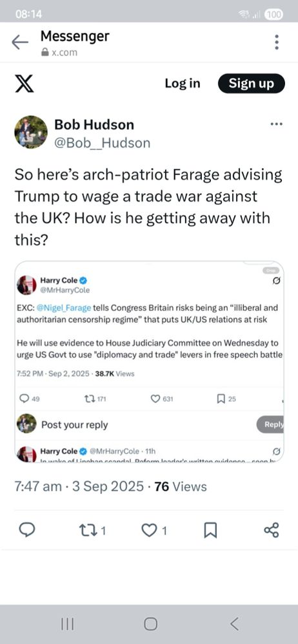Tap the reply speech bubble icon
298x644 pixels.
click(26, 530)
